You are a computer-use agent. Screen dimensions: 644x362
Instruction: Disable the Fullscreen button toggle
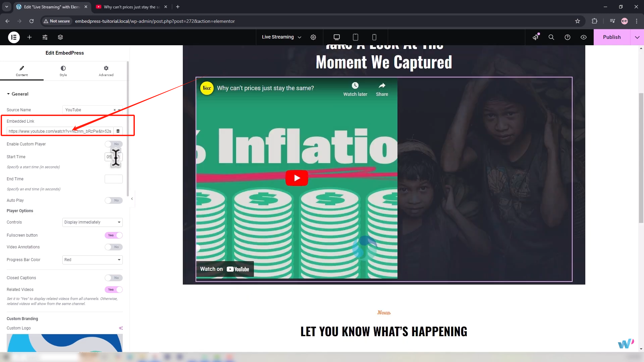[x=113, y=235]
